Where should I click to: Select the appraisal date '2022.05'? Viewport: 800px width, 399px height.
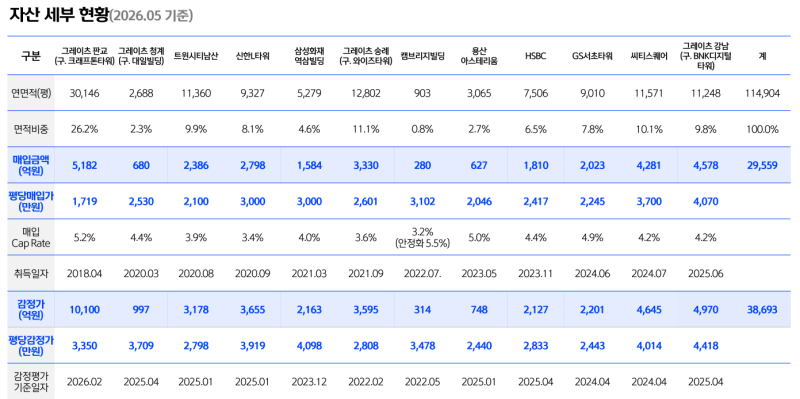click(x=422, y=381)
